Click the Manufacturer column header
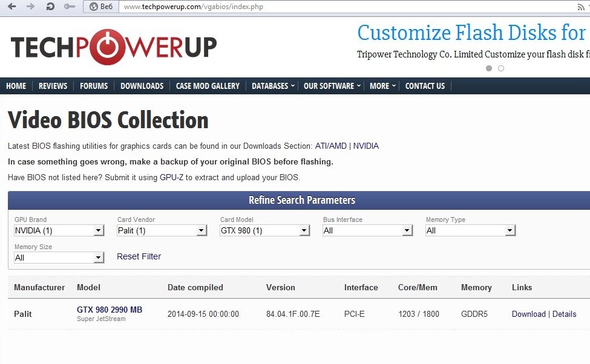 click(x=39, y=288)
